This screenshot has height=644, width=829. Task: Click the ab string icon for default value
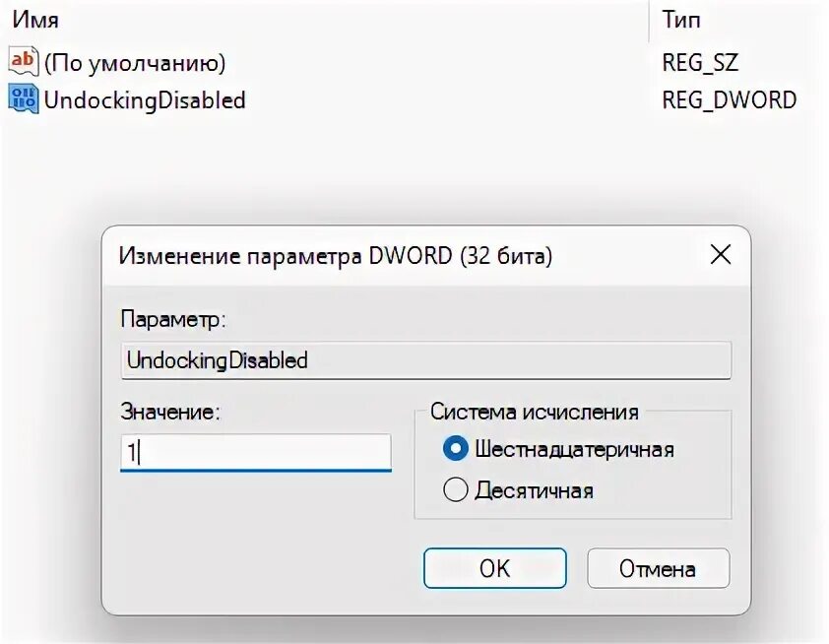coord(24,61)
